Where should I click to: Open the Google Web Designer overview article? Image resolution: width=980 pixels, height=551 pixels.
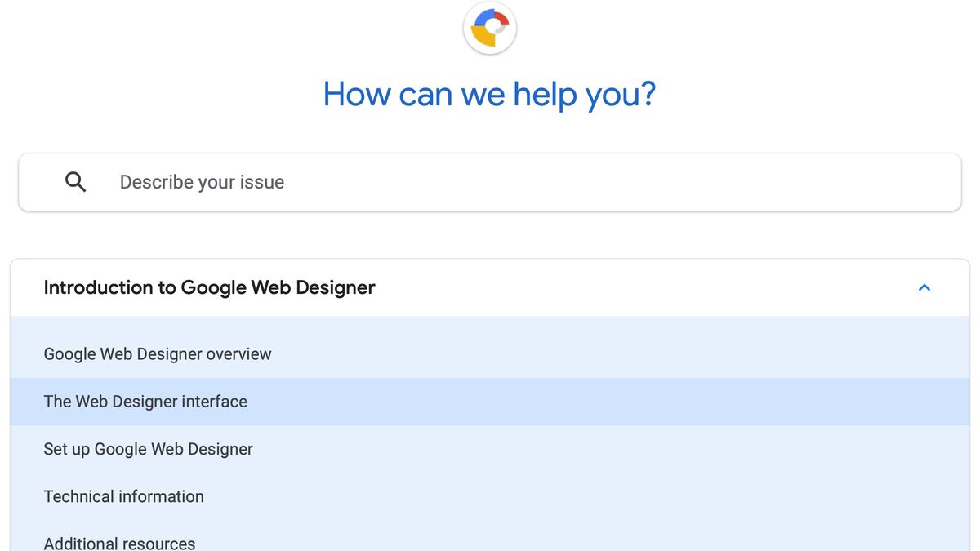tap(158, 353)
